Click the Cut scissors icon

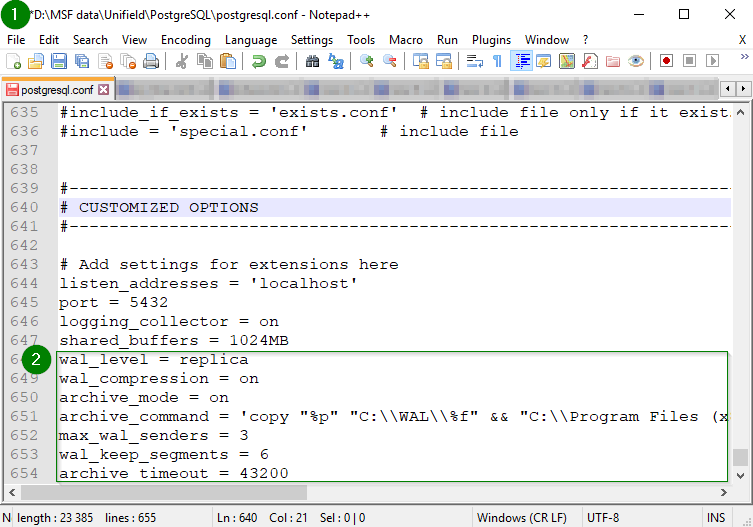click(x=182, y=61)
